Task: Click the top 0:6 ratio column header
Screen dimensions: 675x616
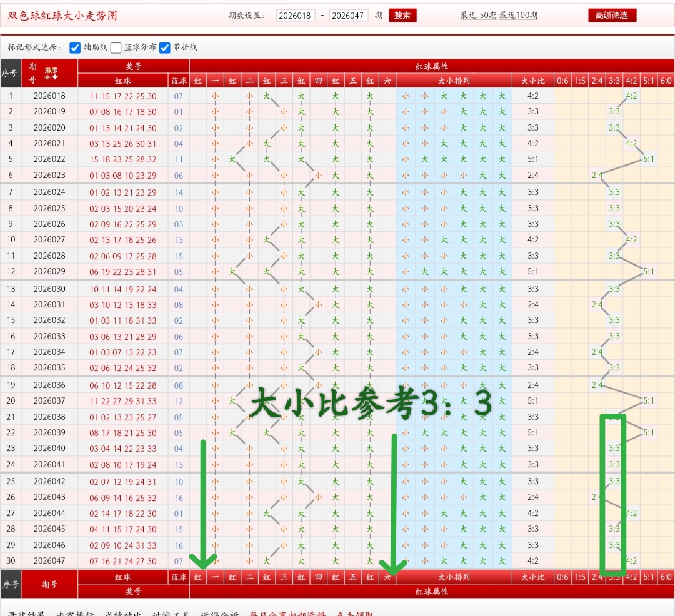Action: pyautogui.click(x=562, y=81)
